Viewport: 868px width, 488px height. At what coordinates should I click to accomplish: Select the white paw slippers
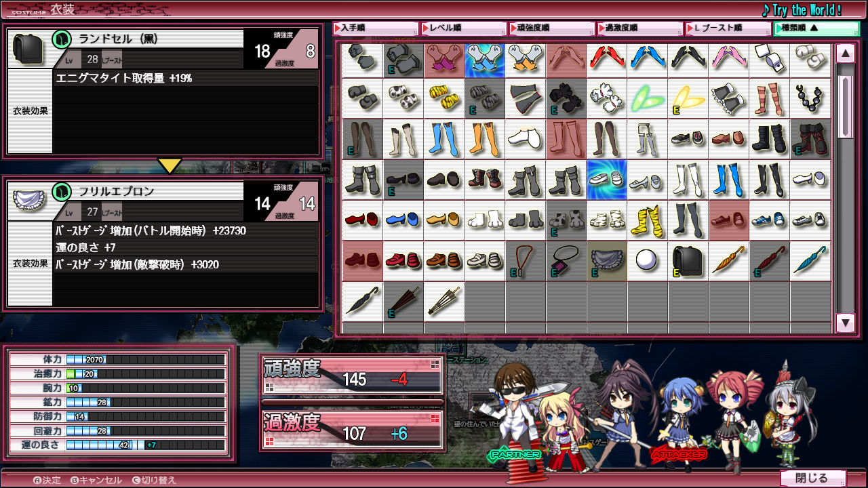coord(485,220)
